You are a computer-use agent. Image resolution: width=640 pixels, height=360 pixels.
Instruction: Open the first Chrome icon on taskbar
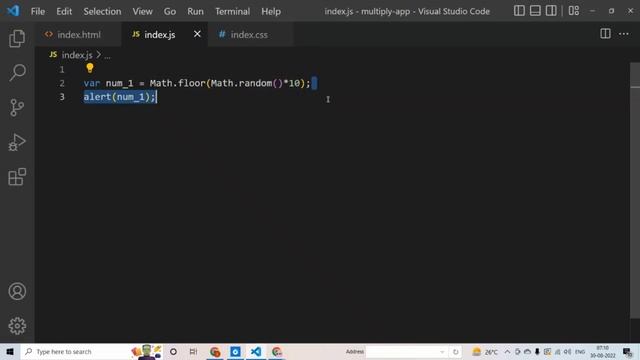pos(215,351)
